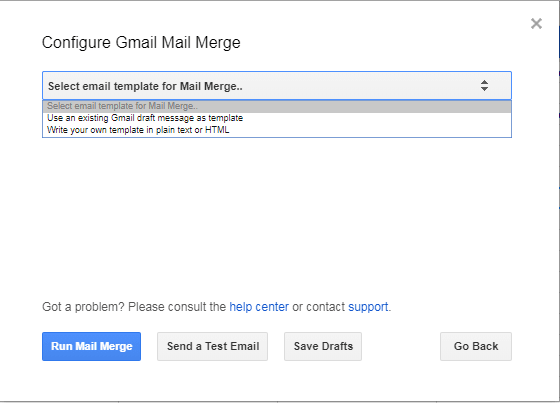560x403 pixels.
Task: Follow the contact support link
Action: pyautogui.click(x=368, y=307)
